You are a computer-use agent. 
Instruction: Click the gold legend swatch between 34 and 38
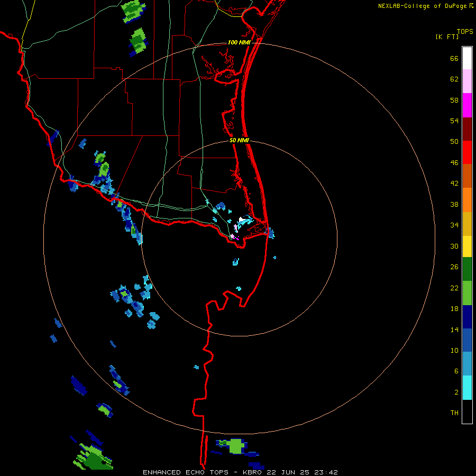click(467, 224)
